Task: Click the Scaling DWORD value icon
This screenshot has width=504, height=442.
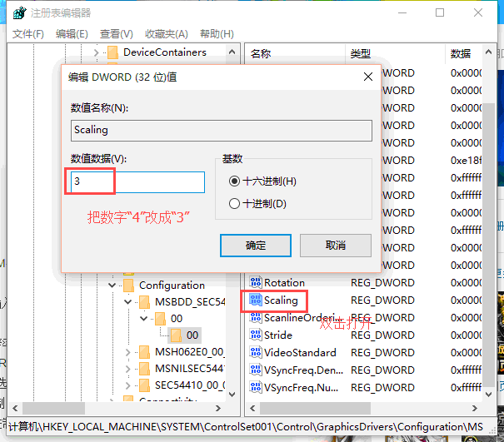Action: coord(256,300)
